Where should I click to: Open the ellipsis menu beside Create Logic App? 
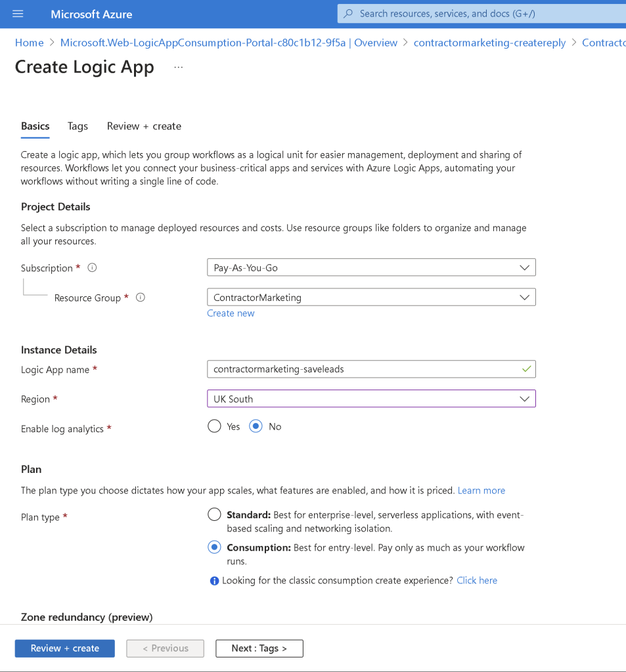pos(178,67)
